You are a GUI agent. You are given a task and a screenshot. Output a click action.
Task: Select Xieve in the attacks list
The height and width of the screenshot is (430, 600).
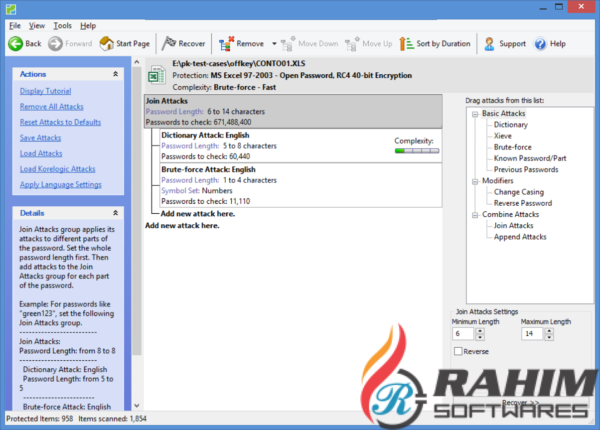tap(503, 136)
